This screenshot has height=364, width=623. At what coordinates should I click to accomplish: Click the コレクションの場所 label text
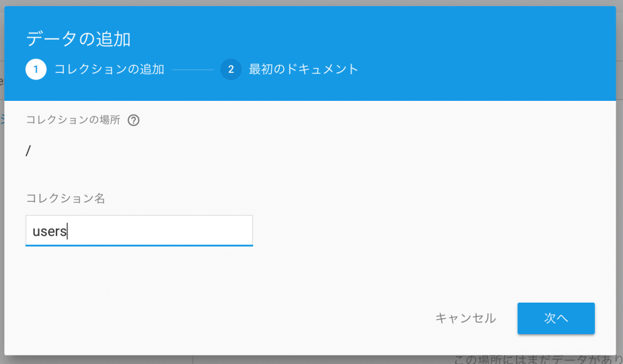pyautogui.click(x=73, y=120)
